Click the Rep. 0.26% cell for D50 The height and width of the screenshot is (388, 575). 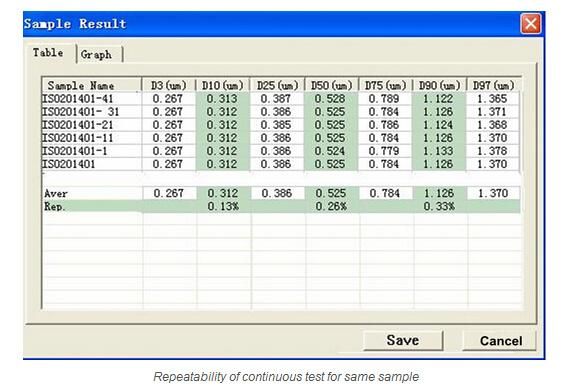pos(331,206)
